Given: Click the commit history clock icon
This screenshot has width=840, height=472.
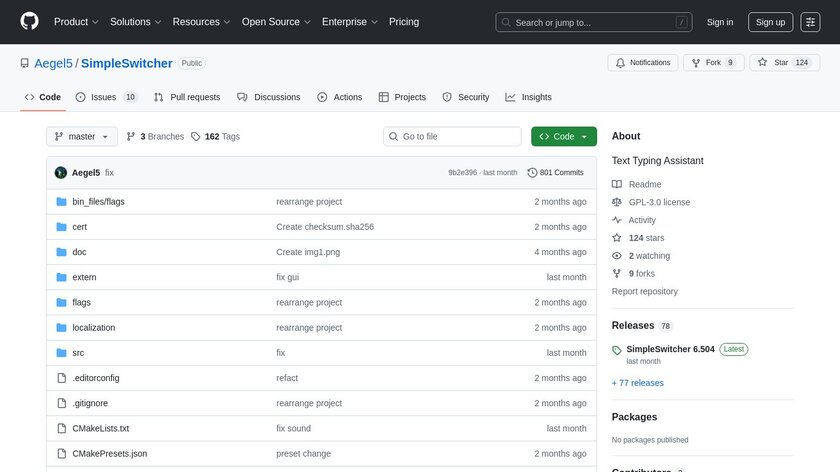Looking at the screenshot, I should click(532, 173).
